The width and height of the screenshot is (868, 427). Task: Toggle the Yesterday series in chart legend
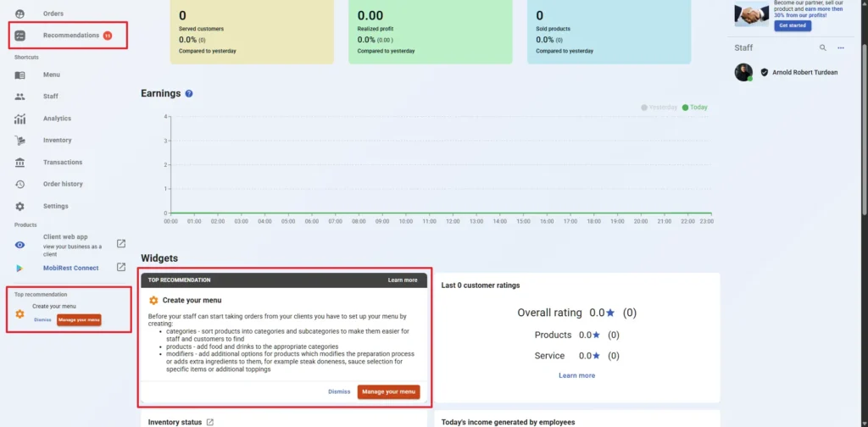(659, 108)
